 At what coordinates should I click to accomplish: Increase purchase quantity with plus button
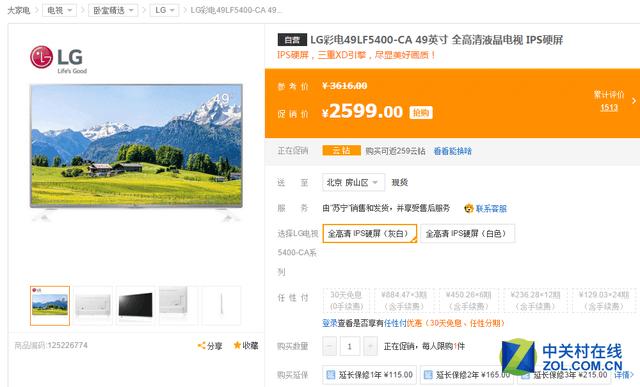coord(370,346)
